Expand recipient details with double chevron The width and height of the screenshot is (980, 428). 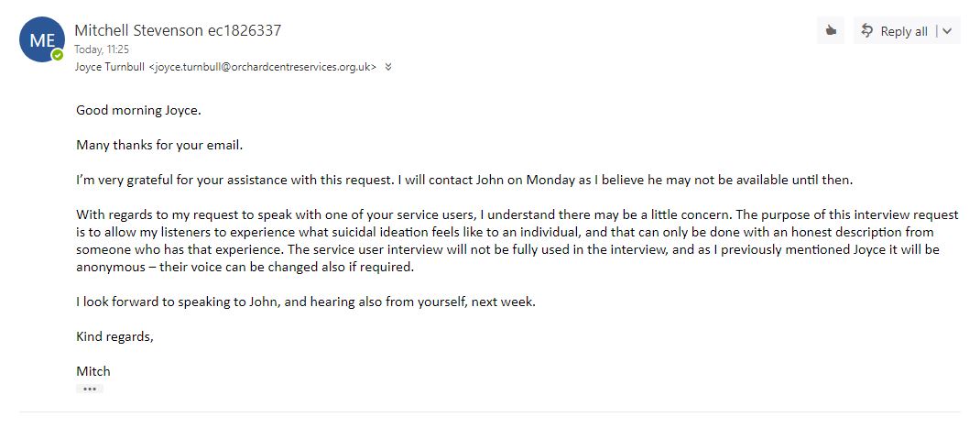point(388,67)
